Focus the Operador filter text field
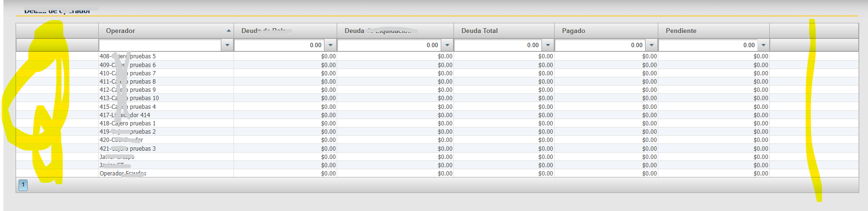 [160, 45]
